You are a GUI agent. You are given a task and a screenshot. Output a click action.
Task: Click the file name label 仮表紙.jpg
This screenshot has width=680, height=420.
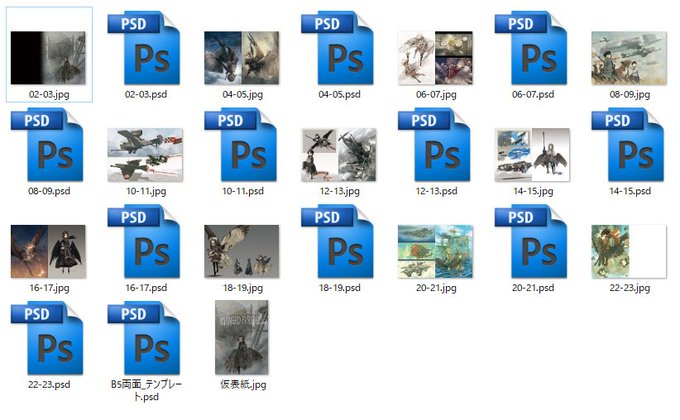243,384
